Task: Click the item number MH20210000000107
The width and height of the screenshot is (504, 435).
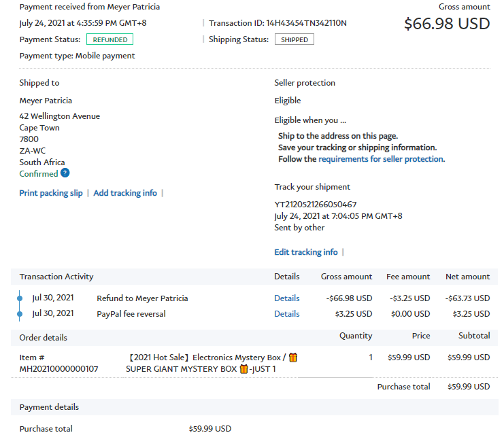Action: tap(58, 369)
